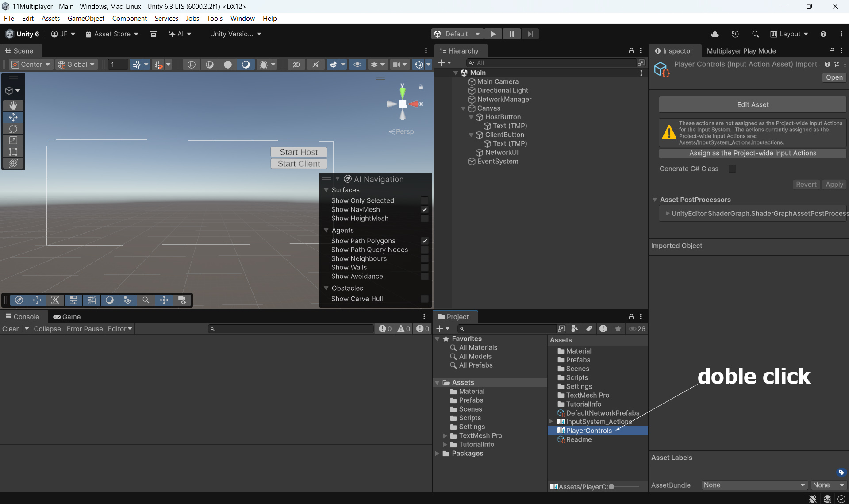Click the Hierarchy search field
This screenshot has height=504, width=849.
click(x=553, y=63)
